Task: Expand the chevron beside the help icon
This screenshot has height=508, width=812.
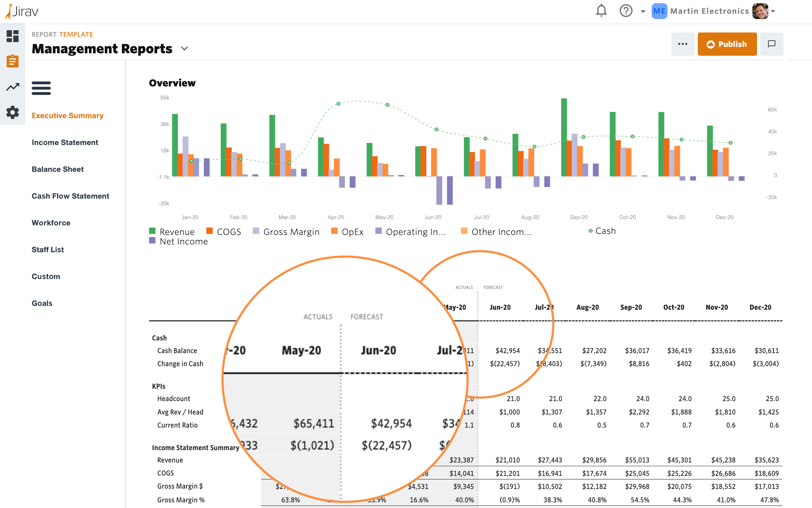Action: [643, 11]
